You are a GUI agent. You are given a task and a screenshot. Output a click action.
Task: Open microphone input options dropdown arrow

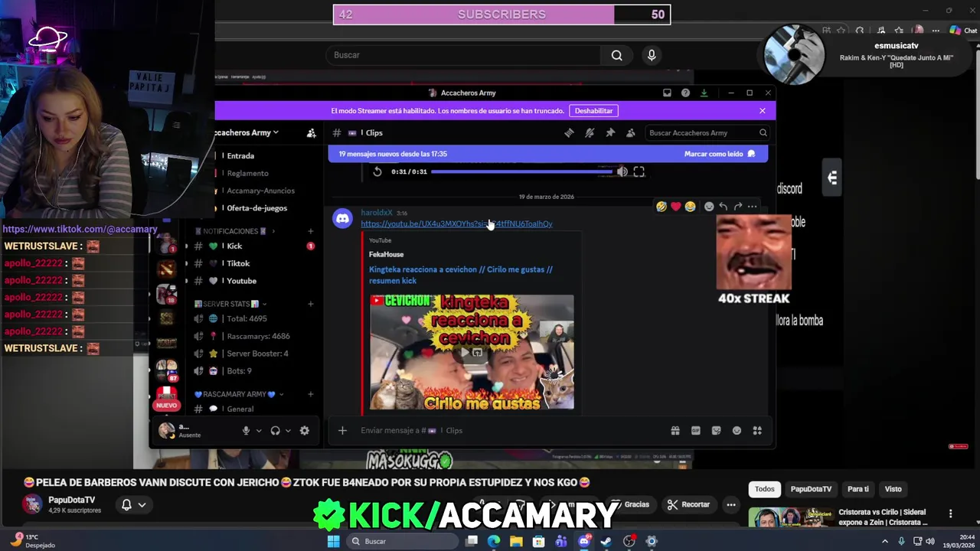click(259, 430)
